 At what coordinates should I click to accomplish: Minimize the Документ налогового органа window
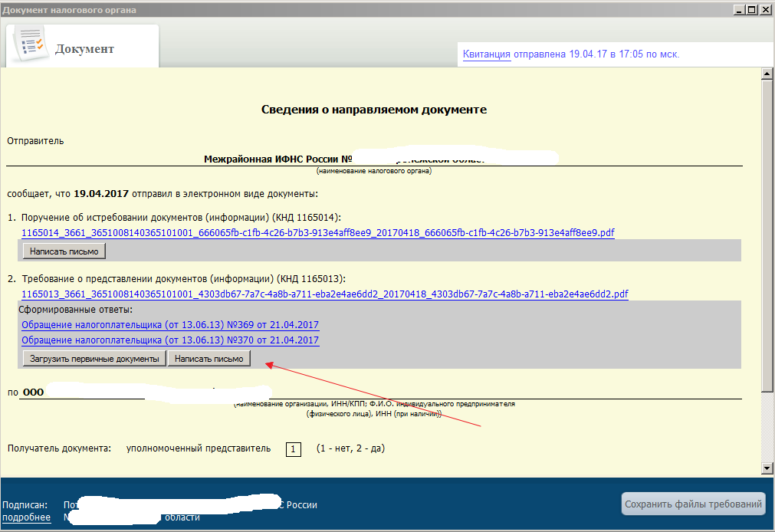(x=738, y=9)
